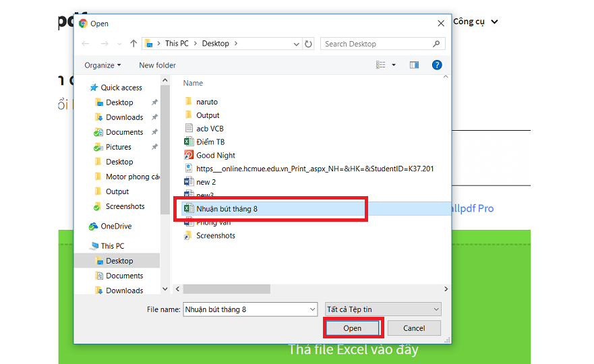Select the Good Night file
This screenshot has height=364, width=594.
(210, 155)
